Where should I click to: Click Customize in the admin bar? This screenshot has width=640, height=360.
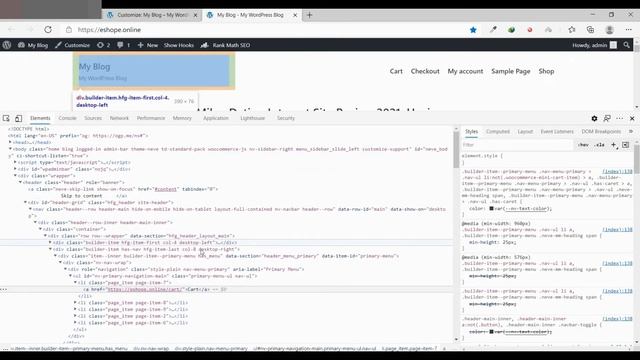[x=72, y=45]
